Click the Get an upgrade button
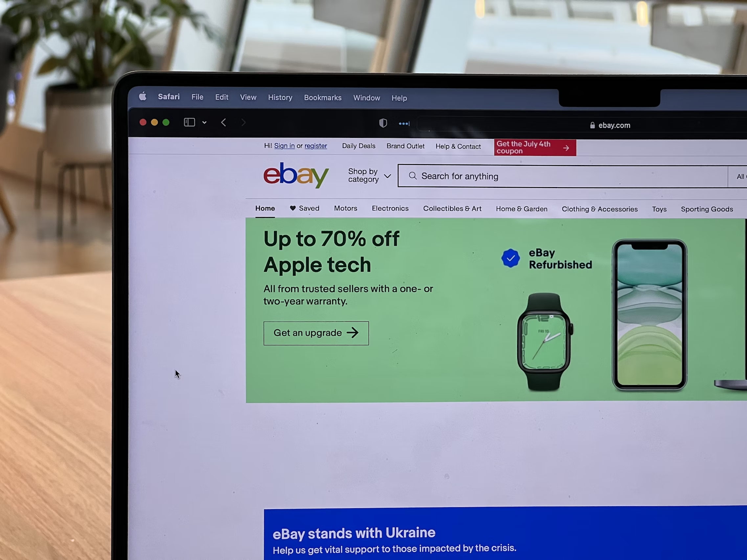 click(315, 333)
